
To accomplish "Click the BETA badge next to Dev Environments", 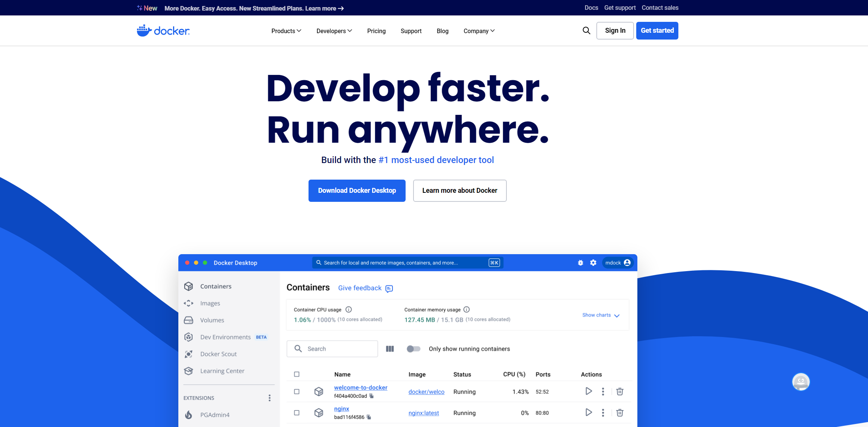I will tap(261, 337).
